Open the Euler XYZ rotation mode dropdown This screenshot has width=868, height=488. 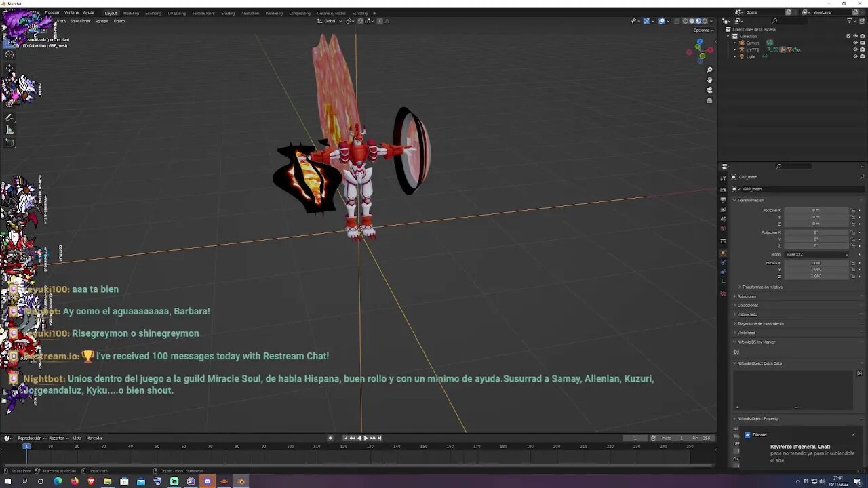[x=816, y=254]
